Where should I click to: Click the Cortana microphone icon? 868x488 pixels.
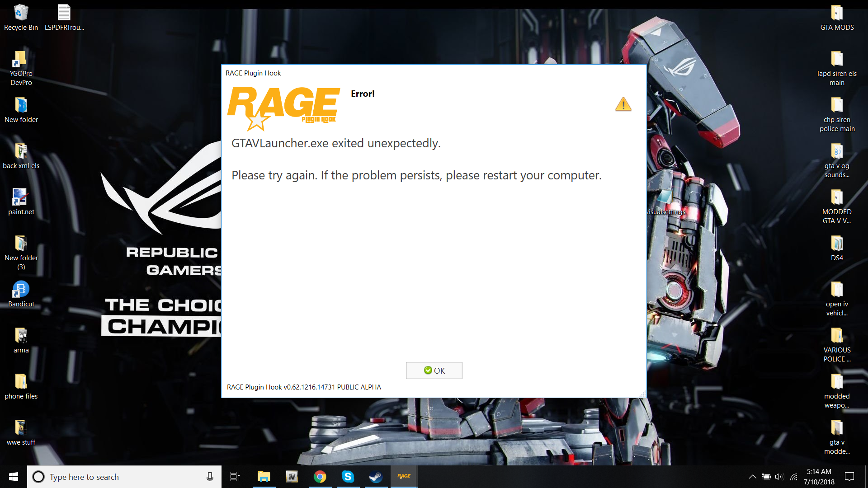210,477
